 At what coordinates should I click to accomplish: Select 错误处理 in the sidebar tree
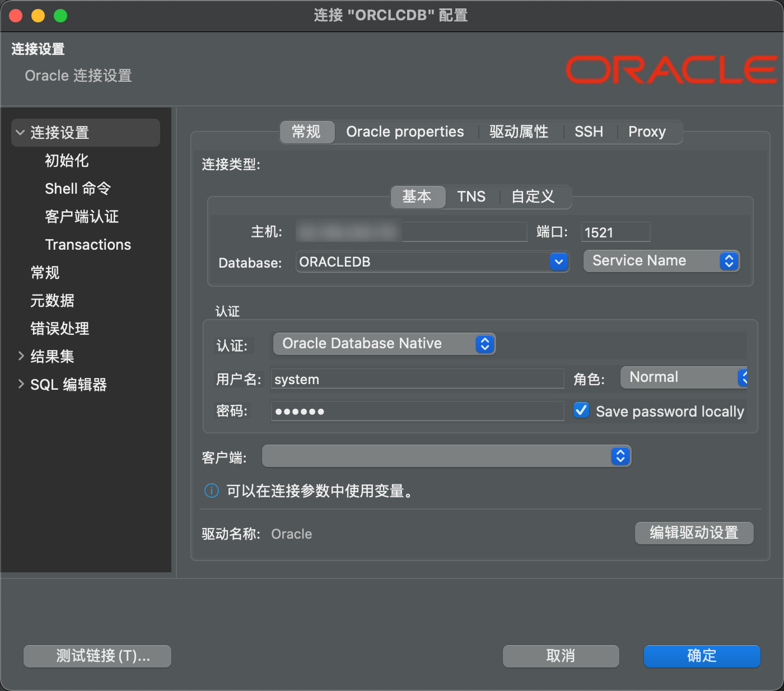pos(60,329)
